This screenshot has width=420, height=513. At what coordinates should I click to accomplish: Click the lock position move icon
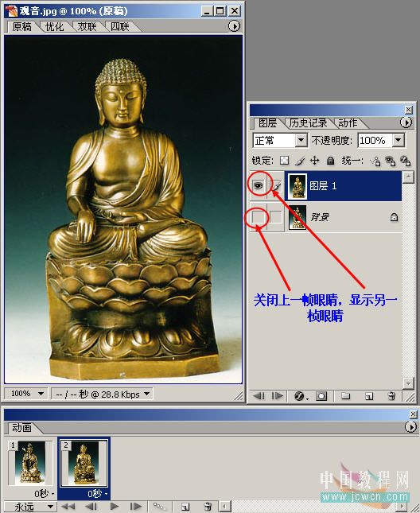315,161
